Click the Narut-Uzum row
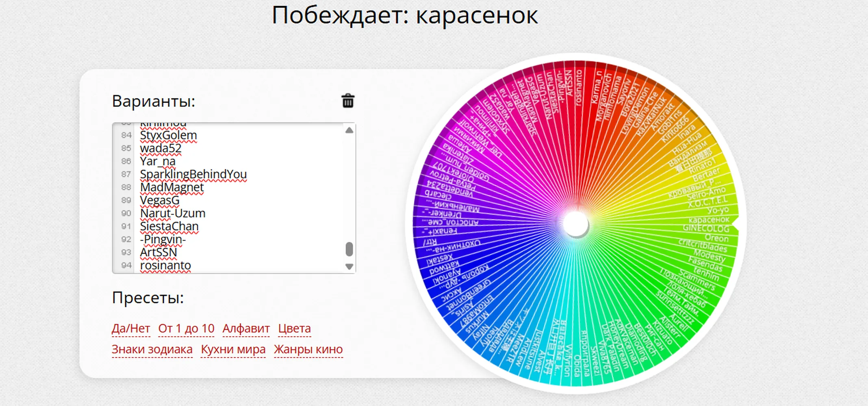Viewport: 868px width, 406px height. [x=173, y=213]
